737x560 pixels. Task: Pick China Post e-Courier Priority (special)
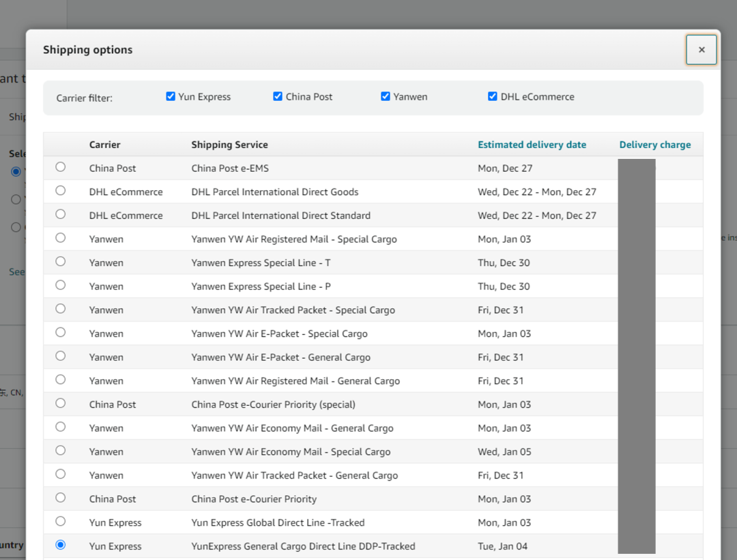tap(61, 403)
